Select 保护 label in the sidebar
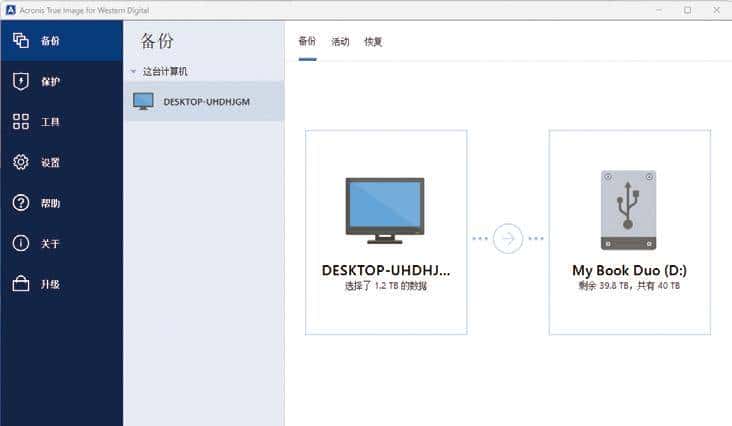The image size is (732, 426). pos(50,82)
